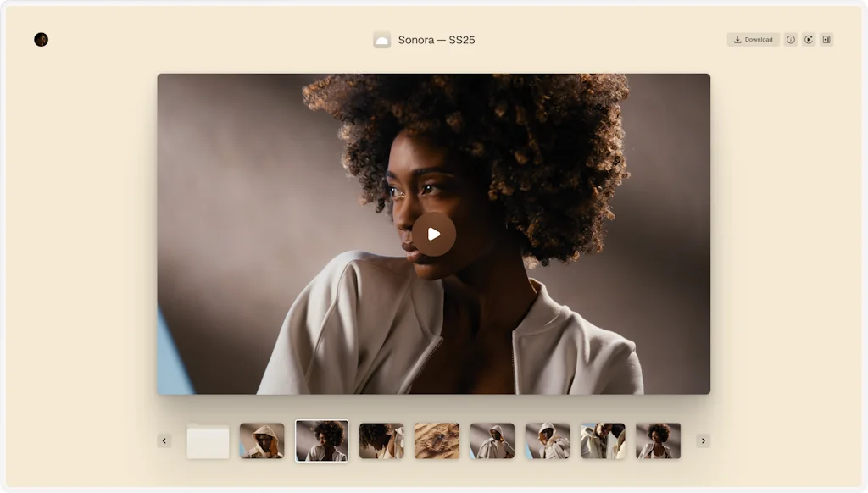Click the download arrow icon inside Download button
The width and height of the screenshot is (868, 493).
[737, 39]
